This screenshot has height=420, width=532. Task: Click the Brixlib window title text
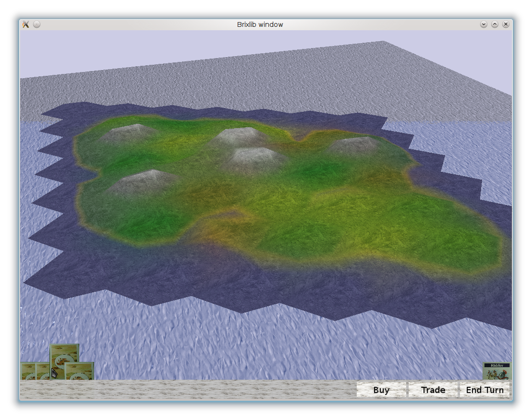click(x=260, y=24)
